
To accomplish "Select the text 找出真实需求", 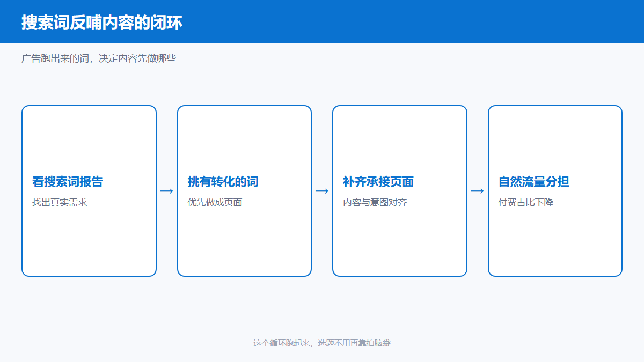I will coord(60,203).
